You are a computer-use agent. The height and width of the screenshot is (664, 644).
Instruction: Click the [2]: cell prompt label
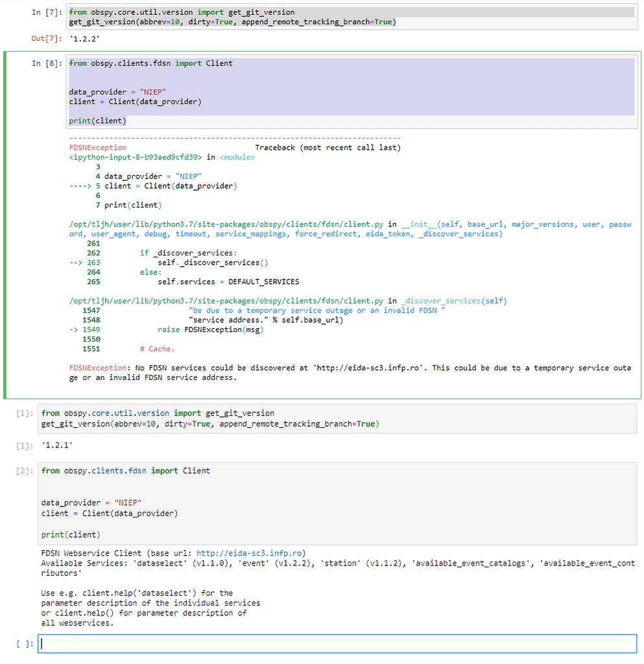click(23, 470)
